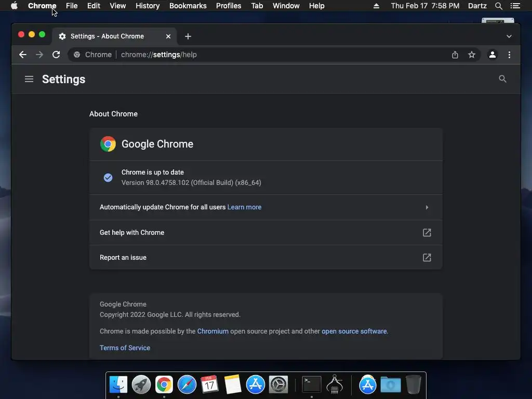Open the Settings hamburger menu
Image resolution: width=532 pixels, height=399 pixels.
29,79
